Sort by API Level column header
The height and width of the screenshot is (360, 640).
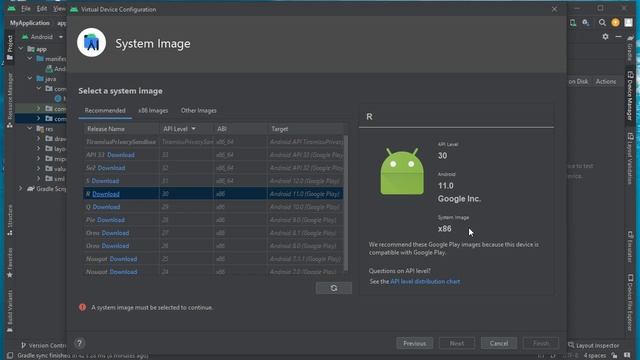coord(186,129)
